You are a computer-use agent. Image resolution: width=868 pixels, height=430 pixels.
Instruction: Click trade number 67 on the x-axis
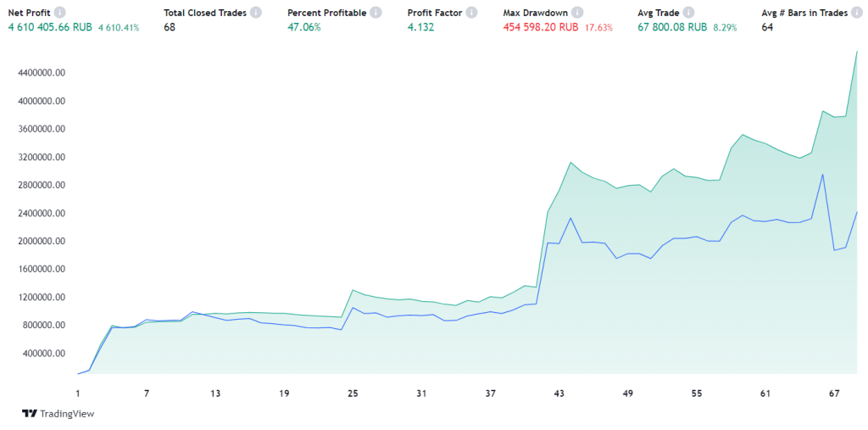click(834, 394)
